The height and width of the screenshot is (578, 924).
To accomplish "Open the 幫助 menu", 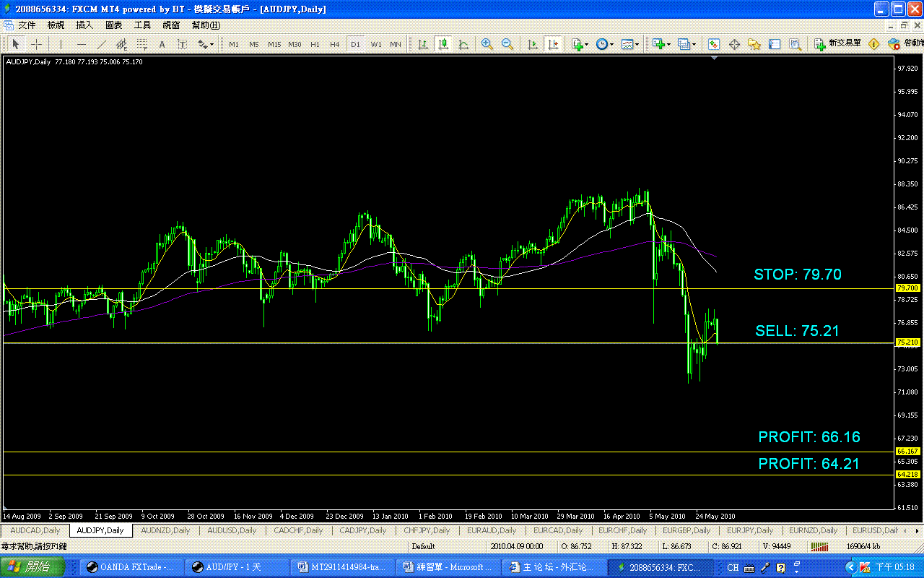I will (x=206, y=25).
